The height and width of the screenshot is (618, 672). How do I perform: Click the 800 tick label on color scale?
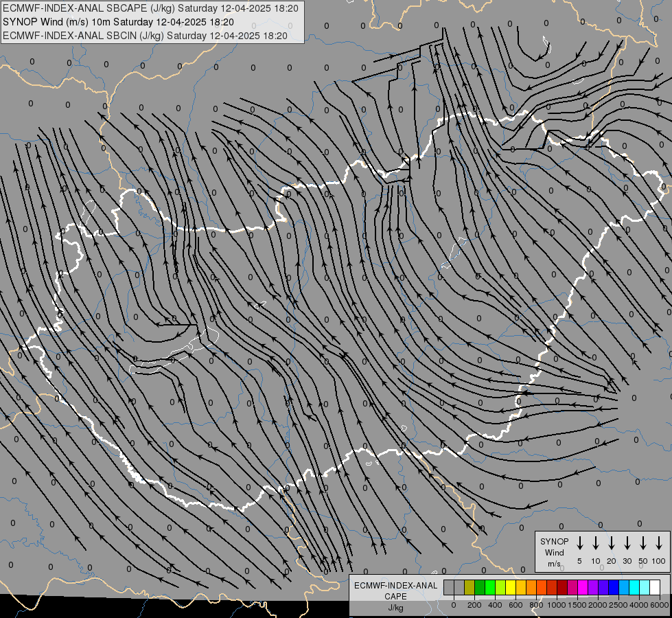click(x=536, y=605)
